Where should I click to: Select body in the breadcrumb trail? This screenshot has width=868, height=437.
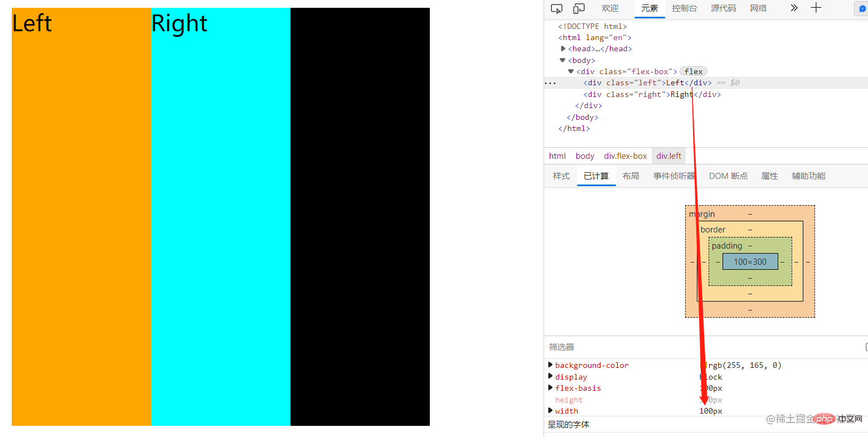point(585,156)
